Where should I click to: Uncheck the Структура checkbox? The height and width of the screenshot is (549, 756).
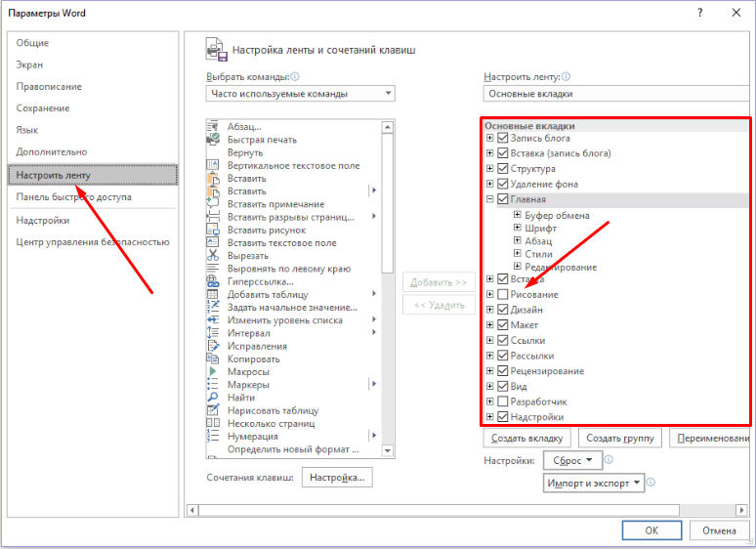(503, 169)
